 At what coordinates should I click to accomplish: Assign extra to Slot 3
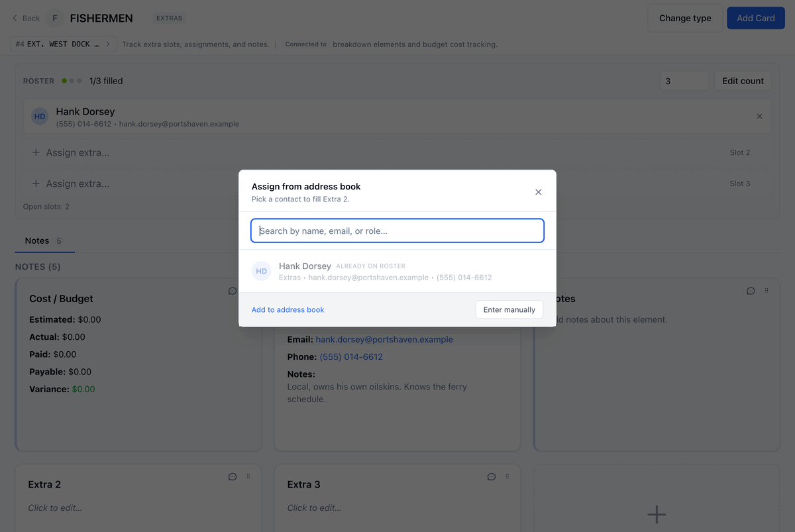397,184
